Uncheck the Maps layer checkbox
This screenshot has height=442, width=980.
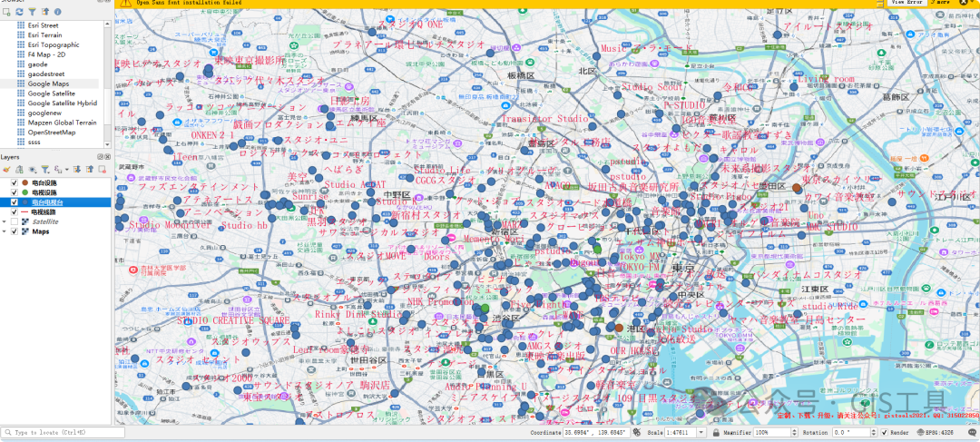tap(15, 231)
